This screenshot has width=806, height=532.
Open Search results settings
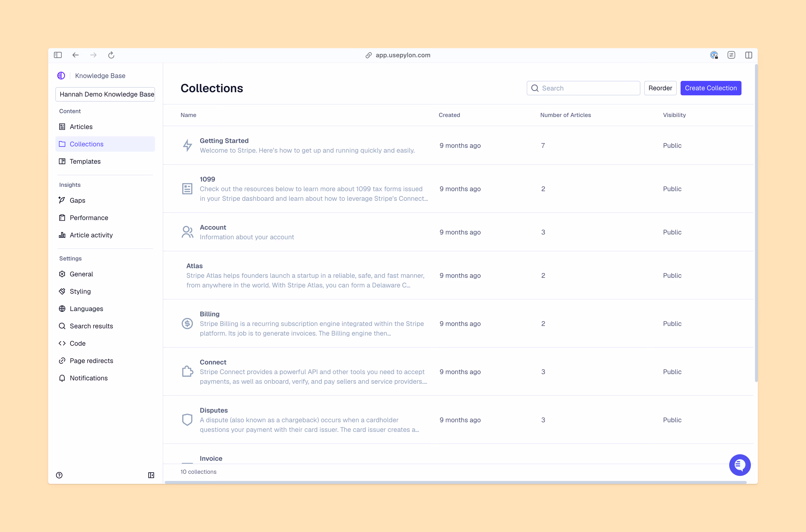[x=105, y=326]
